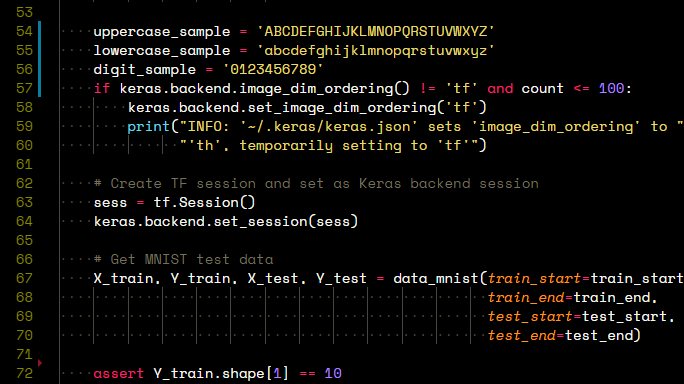This screenshot has width=684, height=384.
Task: Click the blue change marker beside line 55
Action: click(x=40, y=51)
